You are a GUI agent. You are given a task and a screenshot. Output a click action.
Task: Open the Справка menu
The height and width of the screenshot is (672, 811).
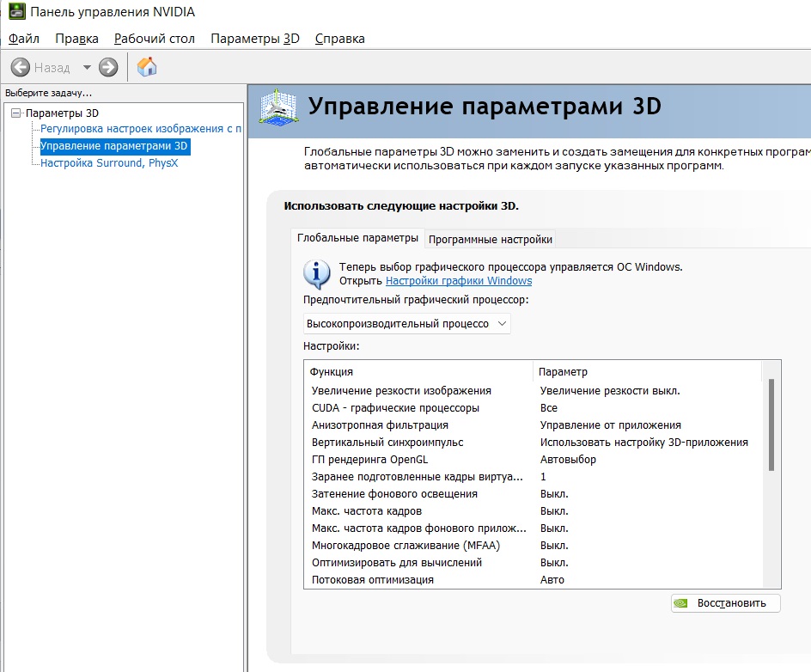tap(340, 39)
